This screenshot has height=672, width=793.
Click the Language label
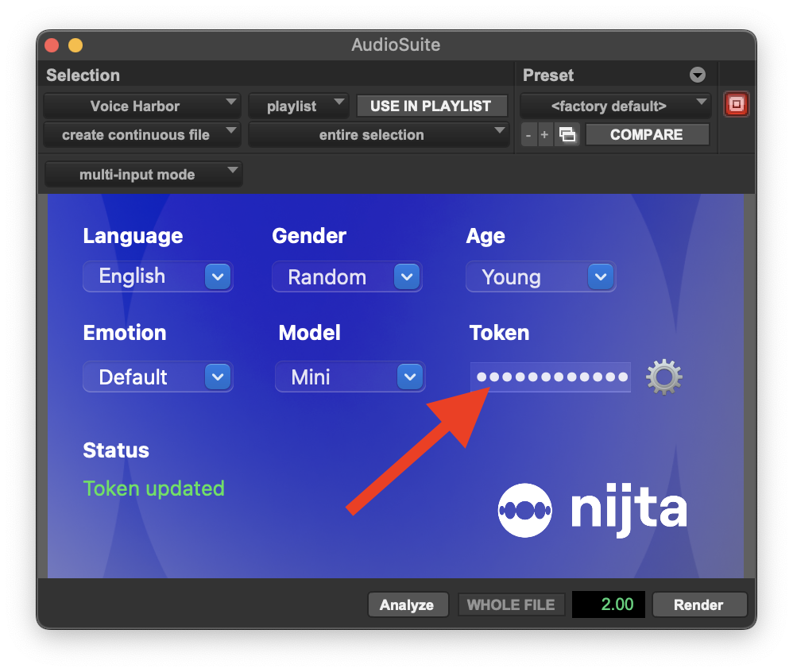tap(133, 236)
